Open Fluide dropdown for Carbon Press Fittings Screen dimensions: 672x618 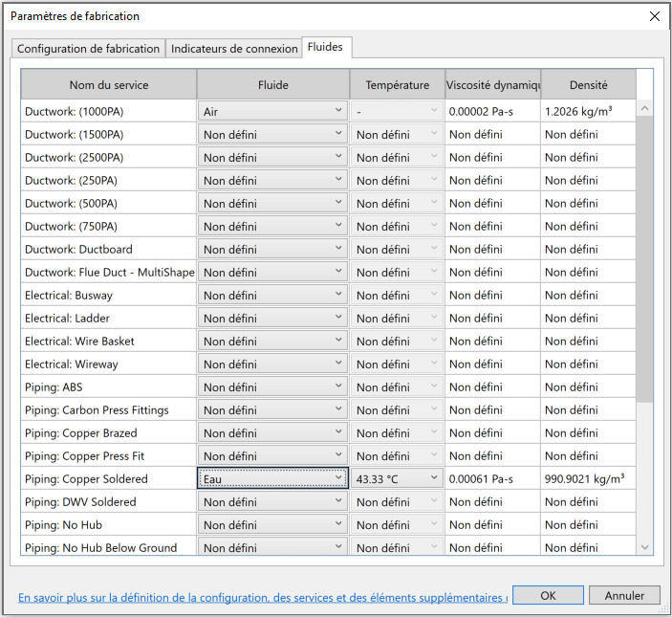(x=272, y=410)
